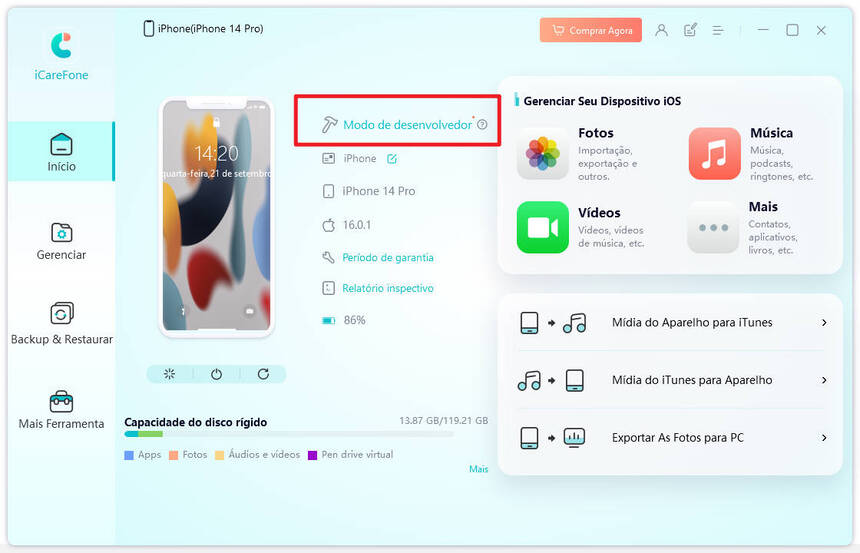This screenshot has height=553, width=860.
Task: Click the Comprar Agora button
Action: coord(591,30)
